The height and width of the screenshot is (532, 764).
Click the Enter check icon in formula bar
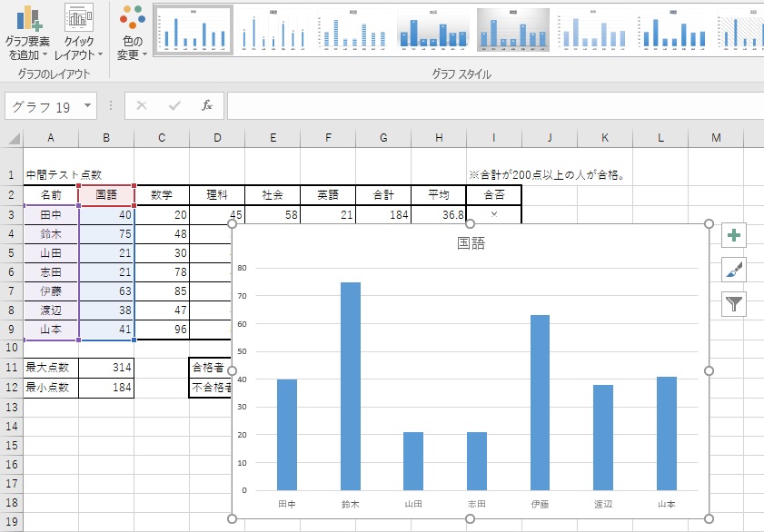(173, 104)
